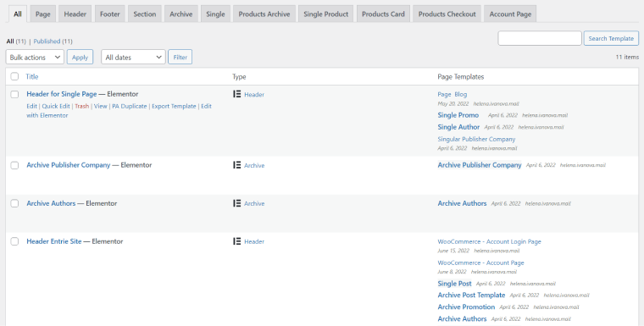This screenshot has width=644, height=326.
Task: Open the Bulk actions dropdown
Action: 35,57
